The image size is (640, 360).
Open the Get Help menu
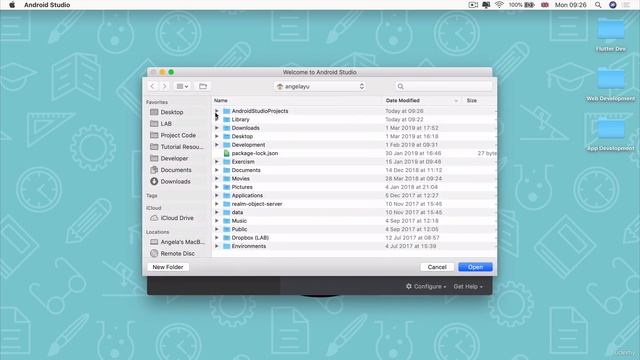tap(468, 287)
